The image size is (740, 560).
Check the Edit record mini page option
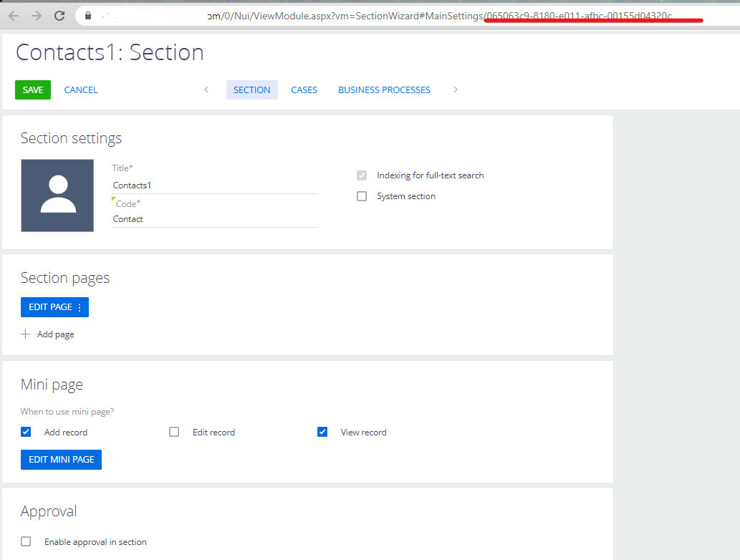coord(173,431)
